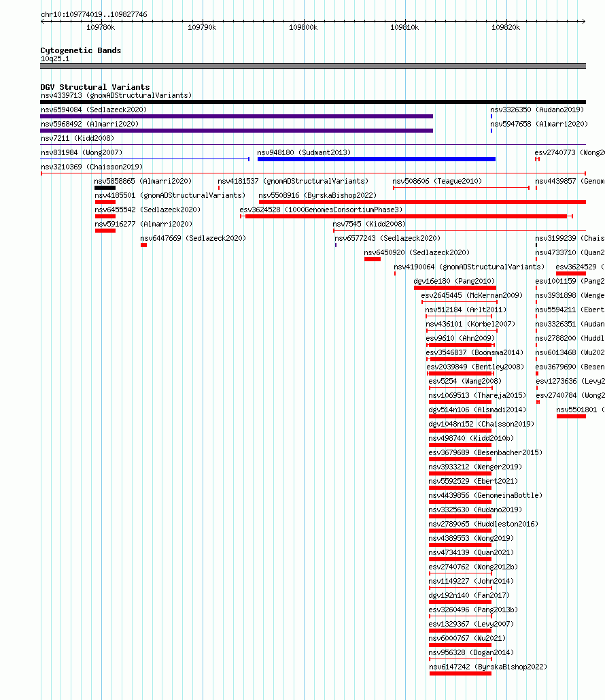Select esv3546837 Boomsma2014 label

click(x=474, y=352)
